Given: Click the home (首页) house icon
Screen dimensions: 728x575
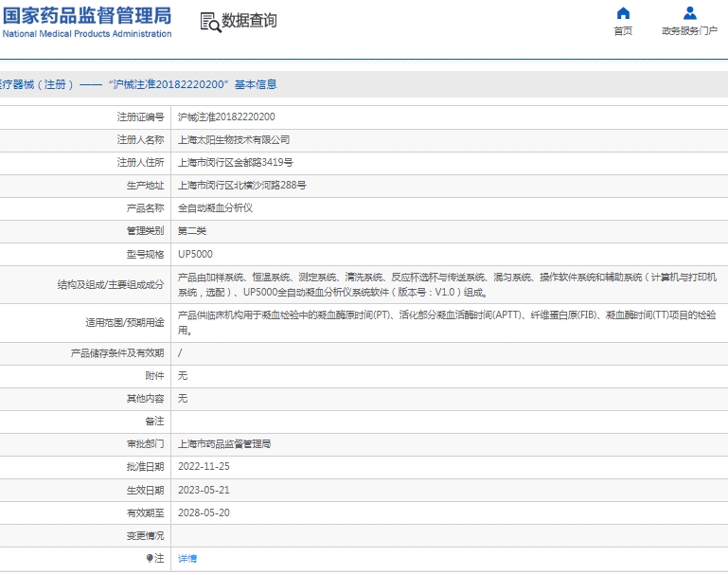Looking at the screenshot, I should (x=622, y=13).
